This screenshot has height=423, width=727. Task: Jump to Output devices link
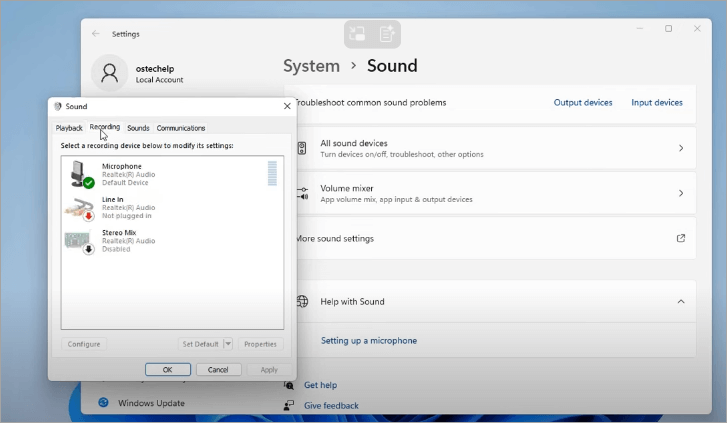[583, 103]
